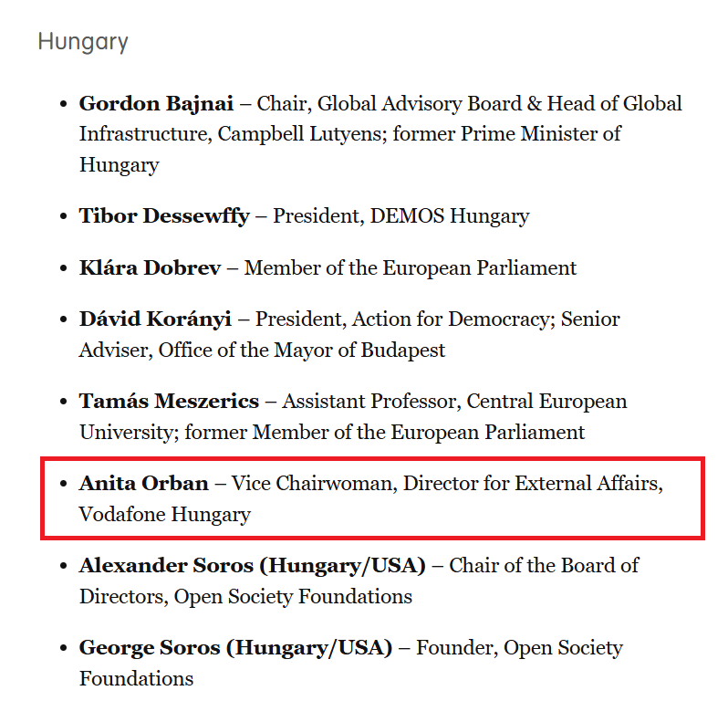This screenshot has height=722, width=728.
Task: Click the Director for External Affairs text
Action: (x=530, y=483)
